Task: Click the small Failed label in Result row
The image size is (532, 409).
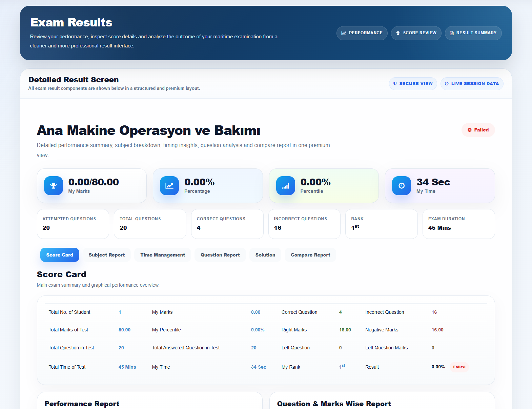Action: [x=459, y=367]
